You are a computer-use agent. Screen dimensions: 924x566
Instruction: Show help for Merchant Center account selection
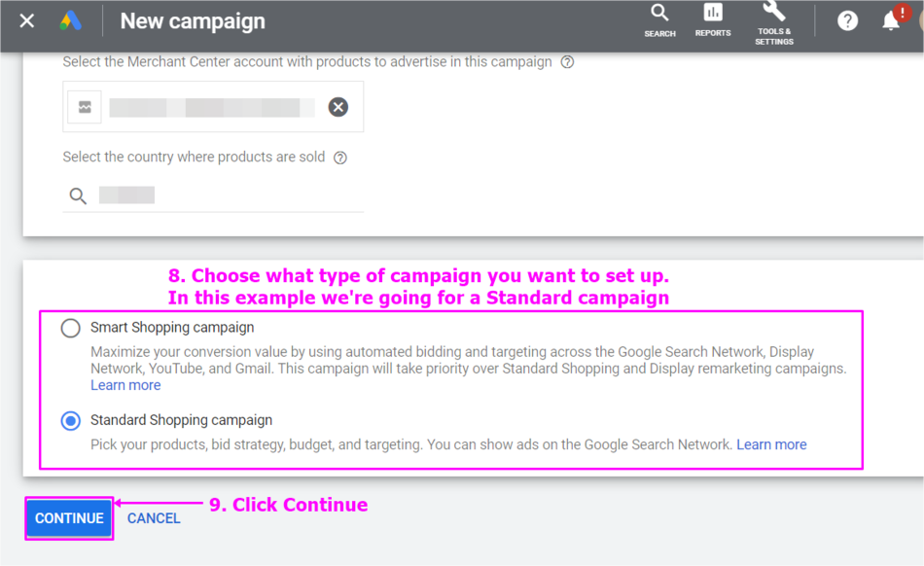click(x=567, y=62)
